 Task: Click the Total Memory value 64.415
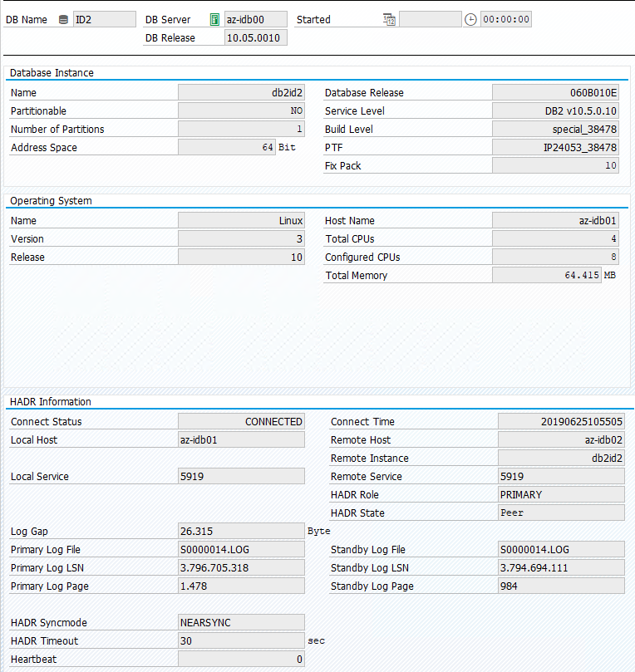[x=547, y=276]
